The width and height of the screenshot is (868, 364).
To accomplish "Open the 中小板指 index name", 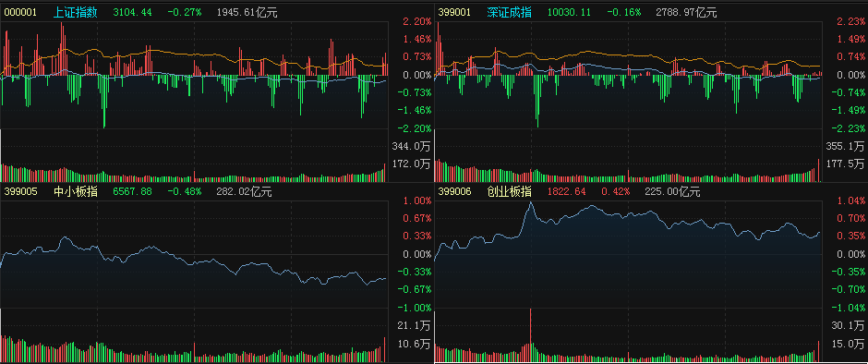I will point(76,191).
